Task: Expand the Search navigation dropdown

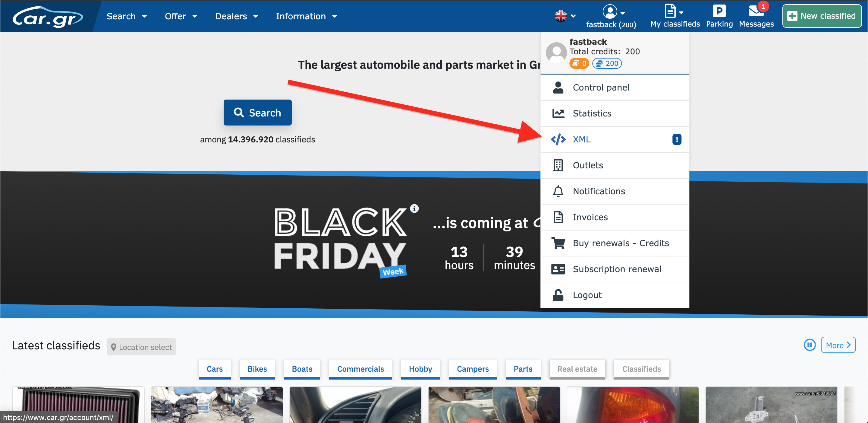Action: (126, 16)
